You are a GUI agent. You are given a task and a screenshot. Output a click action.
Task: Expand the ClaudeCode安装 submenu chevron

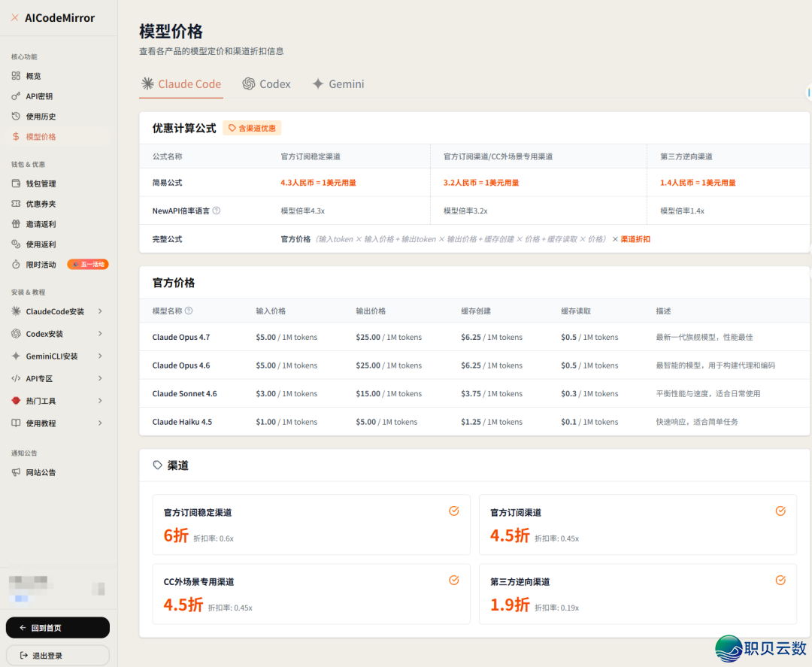[x=100, y=311]
